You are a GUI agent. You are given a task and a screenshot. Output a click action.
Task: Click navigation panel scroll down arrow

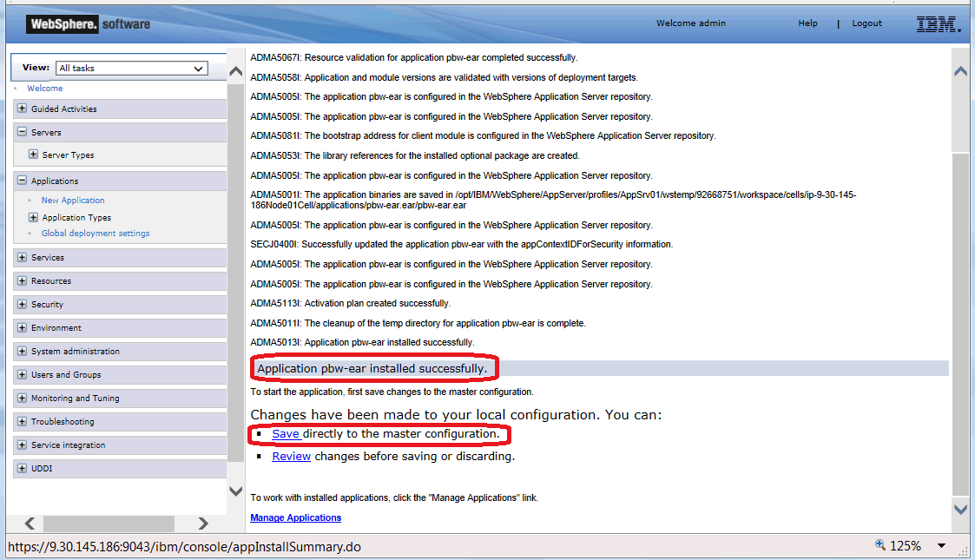[x=235, y=491]
